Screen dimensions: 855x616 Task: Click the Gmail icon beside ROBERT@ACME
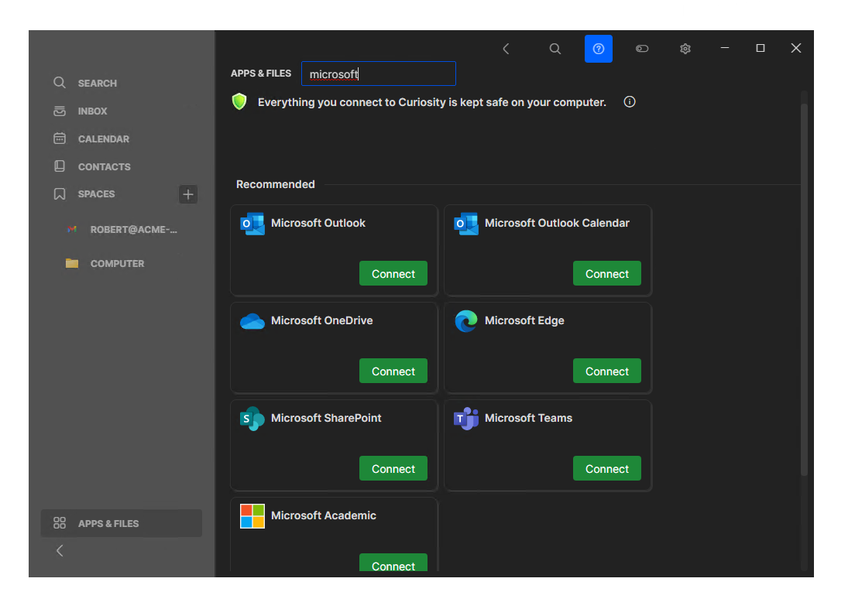(72, 229)
